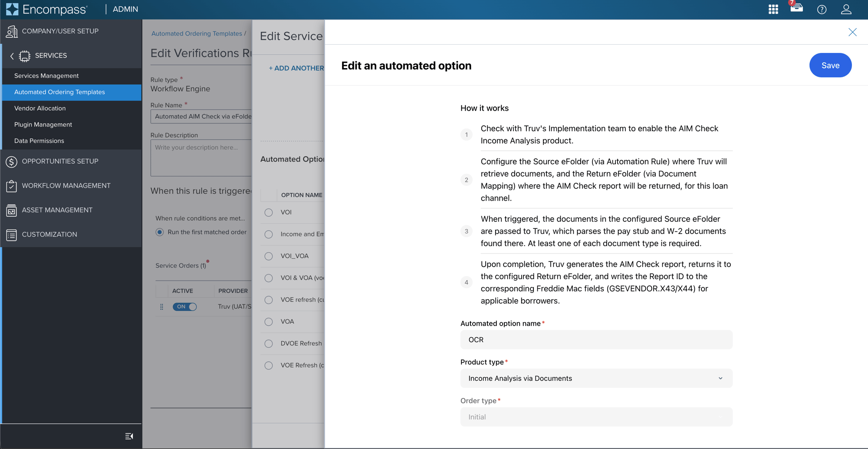868x449 pixels.
Task: Click the Rule Description text area
Action: [201, 158]
